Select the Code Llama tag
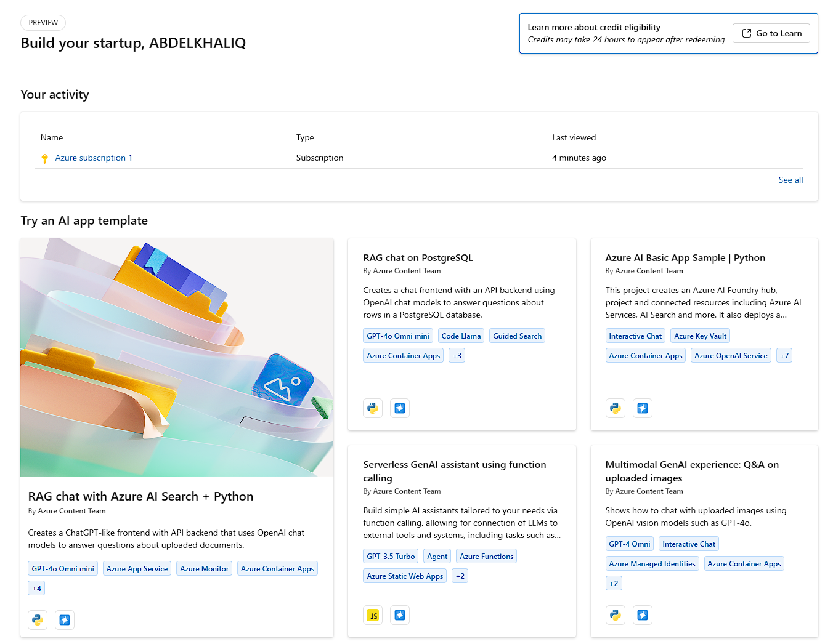Image resolution: width=825 pixels, height=644 pixels. [461, 336]
